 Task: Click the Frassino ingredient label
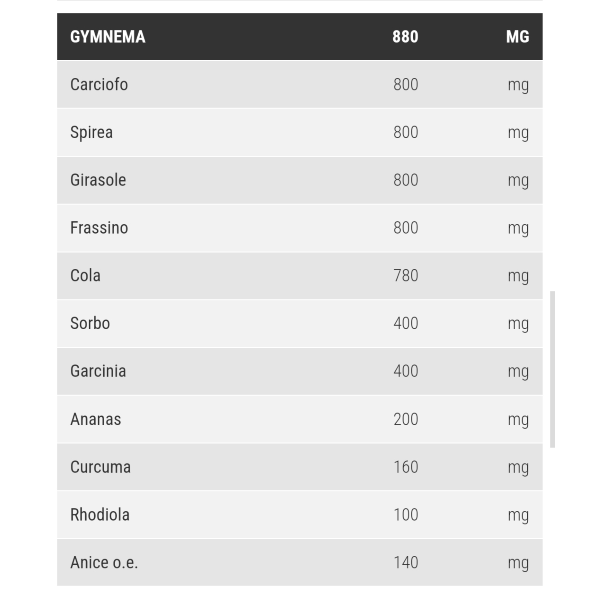[99, 228]
